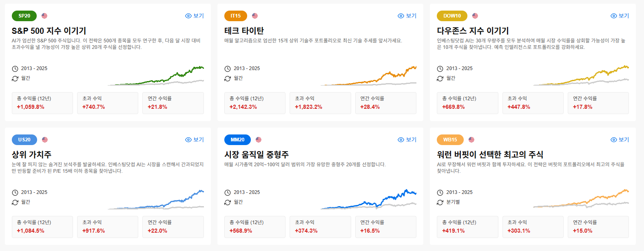The height and width of the screenshot is (251, 644).
Task: Select the yellow DOW10 badge
Action: pyautogui.click(x=452, y=16)
